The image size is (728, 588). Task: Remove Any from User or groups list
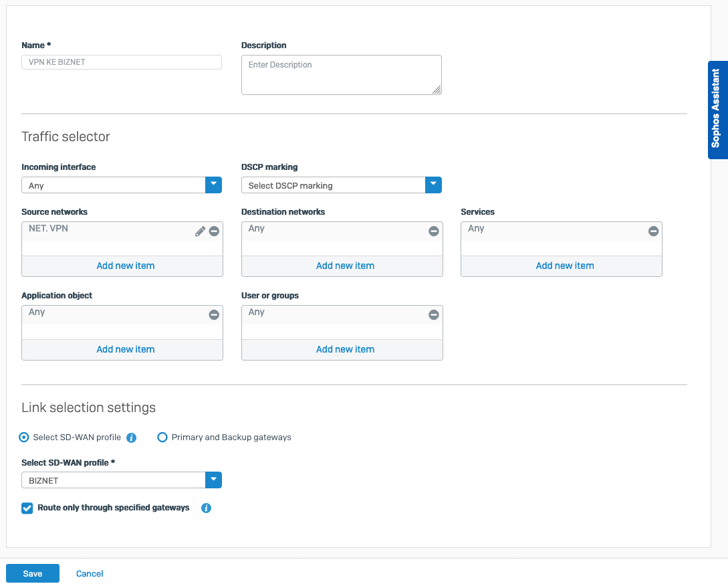point(434,315)
